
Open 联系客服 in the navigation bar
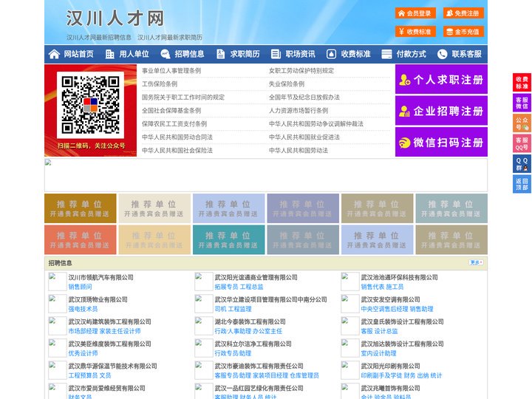(x=466, y=54)
